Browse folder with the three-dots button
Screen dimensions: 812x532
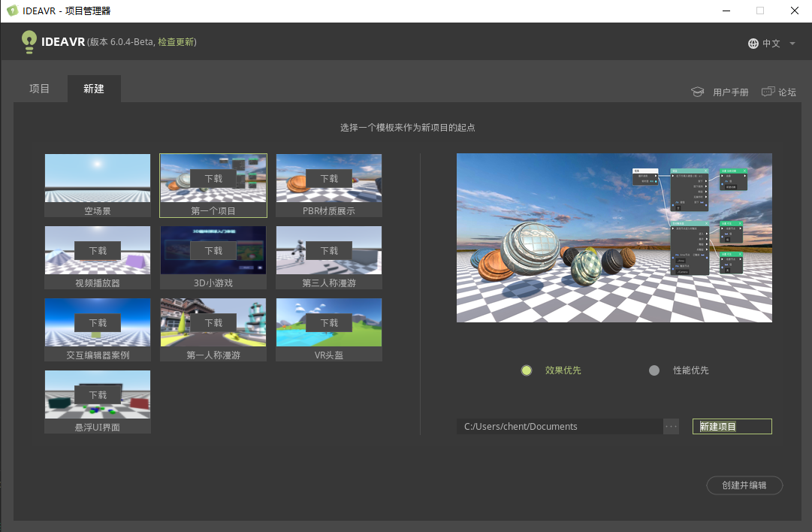671,426
